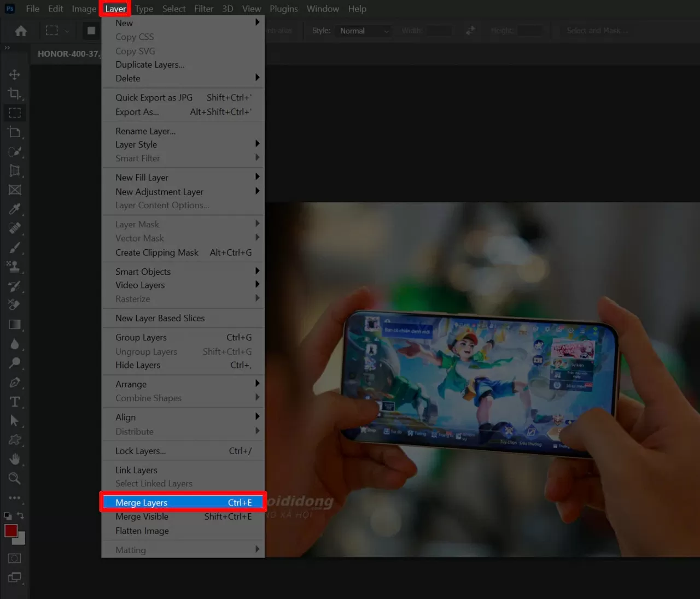Viewport: 700px width, 599px height.
Task: Click Flatten Image in the Layer menu
Action: click(142, 531)
